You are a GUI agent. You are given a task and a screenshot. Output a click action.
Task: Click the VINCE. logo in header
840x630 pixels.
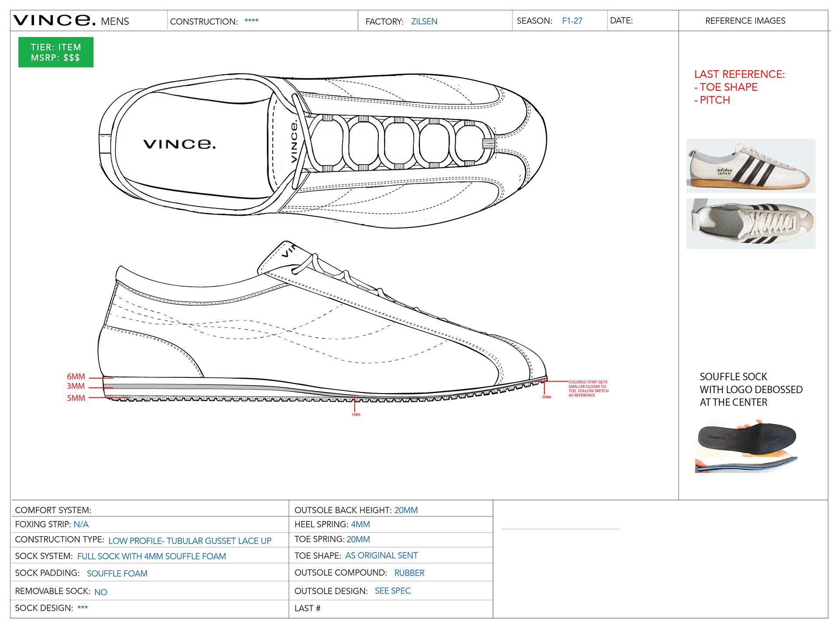(54, 20)
